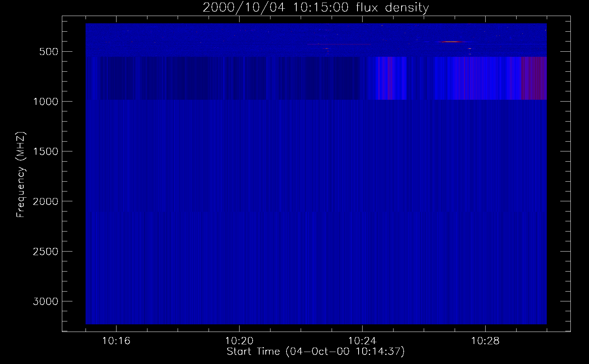Click the purple band at the spectrogram's right edge
Image resolution: width=589 pixels, height=364 pixels.
534,78
